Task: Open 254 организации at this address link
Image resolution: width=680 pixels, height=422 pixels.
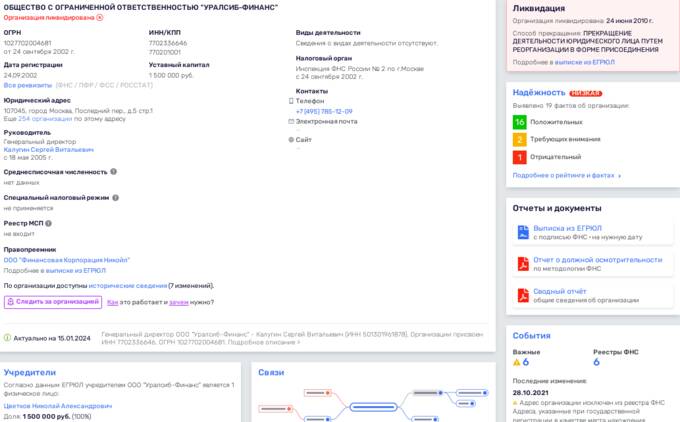Action: [45, 118]
